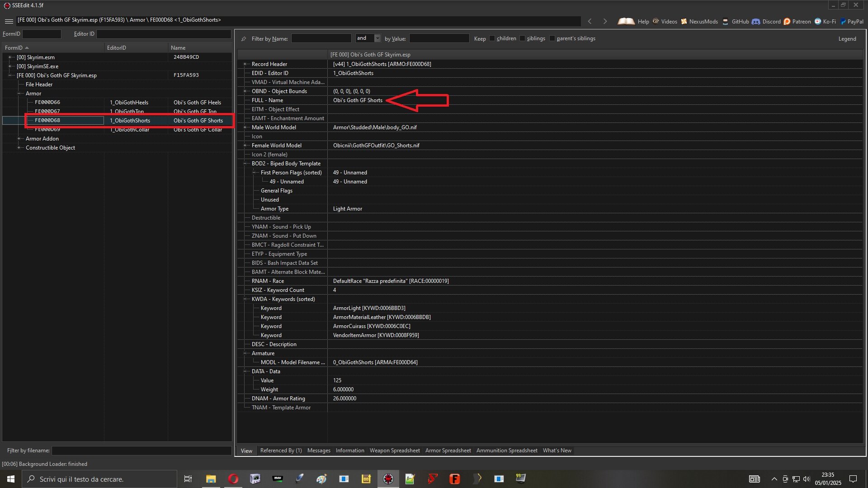868x488 pixels.
Task: Navigate back using the left arrow
Action: (x=590, y=21)
